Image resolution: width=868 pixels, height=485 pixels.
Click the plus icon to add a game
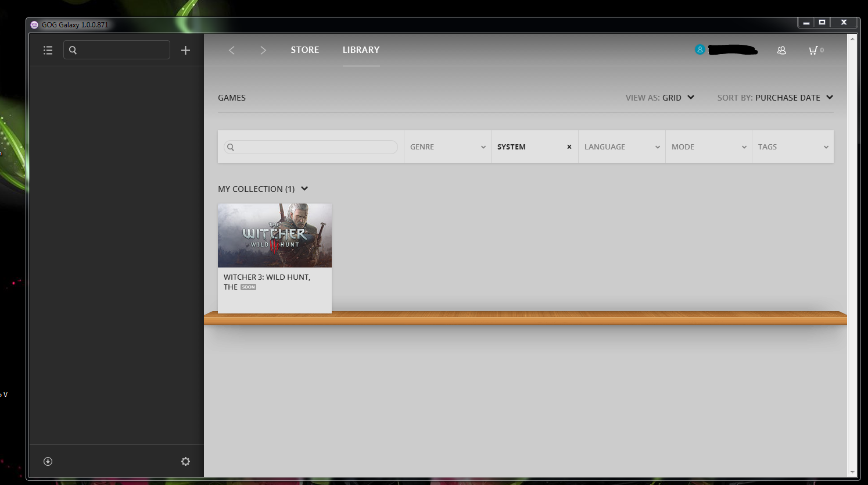[x=185, y=51]
